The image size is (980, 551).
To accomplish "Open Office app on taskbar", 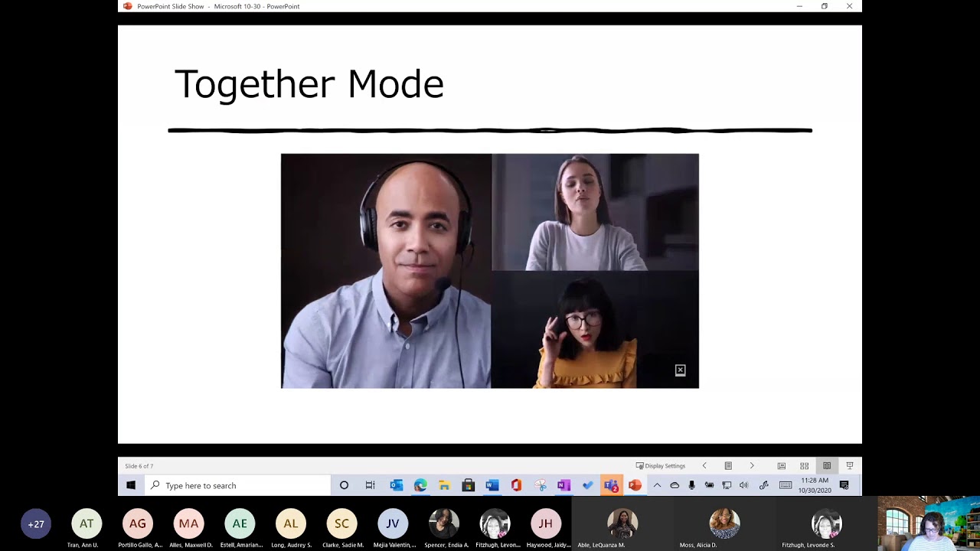I will pos(516,485).
